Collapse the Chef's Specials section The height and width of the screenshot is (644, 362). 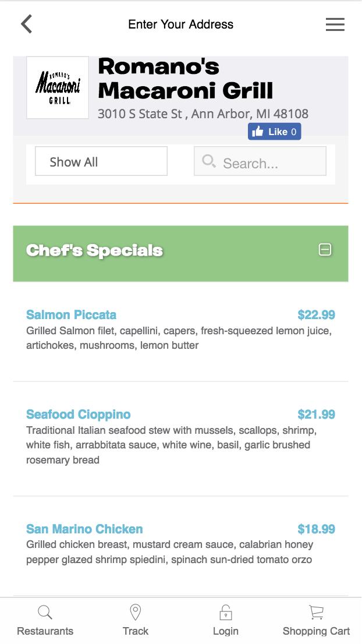[325, 250]
